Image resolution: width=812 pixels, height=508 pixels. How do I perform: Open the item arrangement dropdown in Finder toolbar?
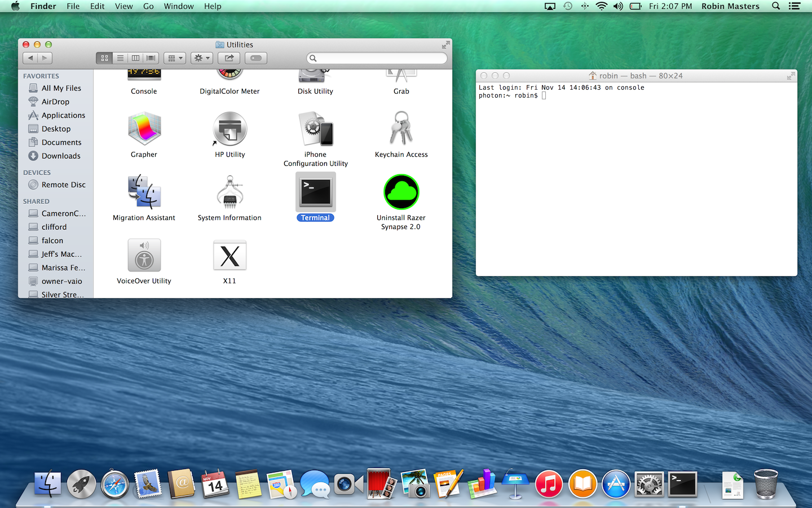[175, 58]
